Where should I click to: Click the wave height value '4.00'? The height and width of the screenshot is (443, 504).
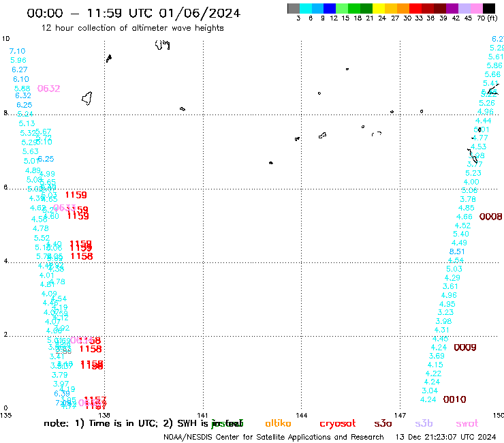tap(471, 182)
